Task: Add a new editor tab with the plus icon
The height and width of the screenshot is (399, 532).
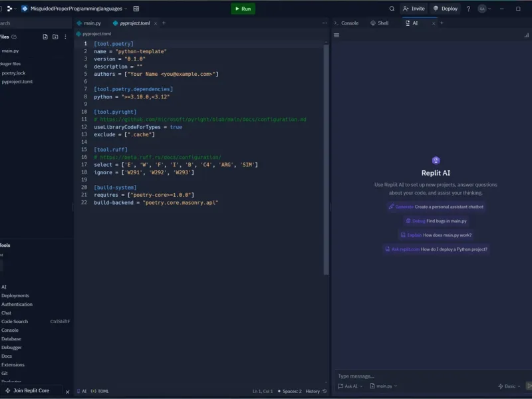Action: (x=164, y=23)
